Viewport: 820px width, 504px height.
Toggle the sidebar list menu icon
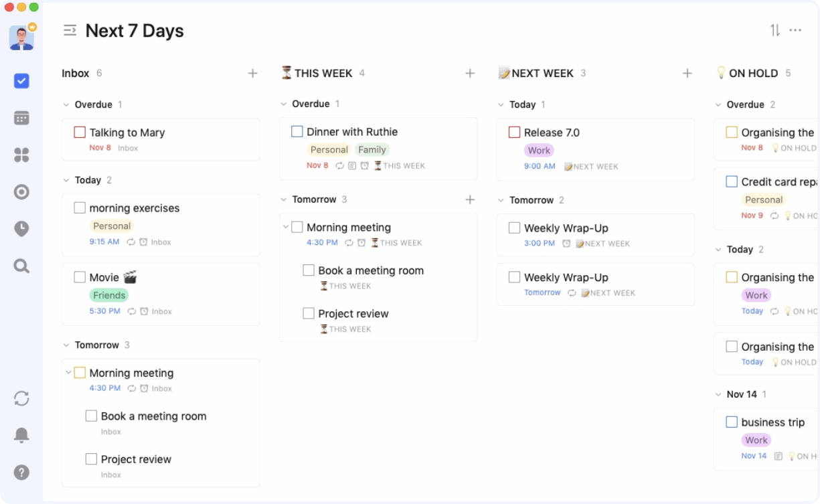70,30
